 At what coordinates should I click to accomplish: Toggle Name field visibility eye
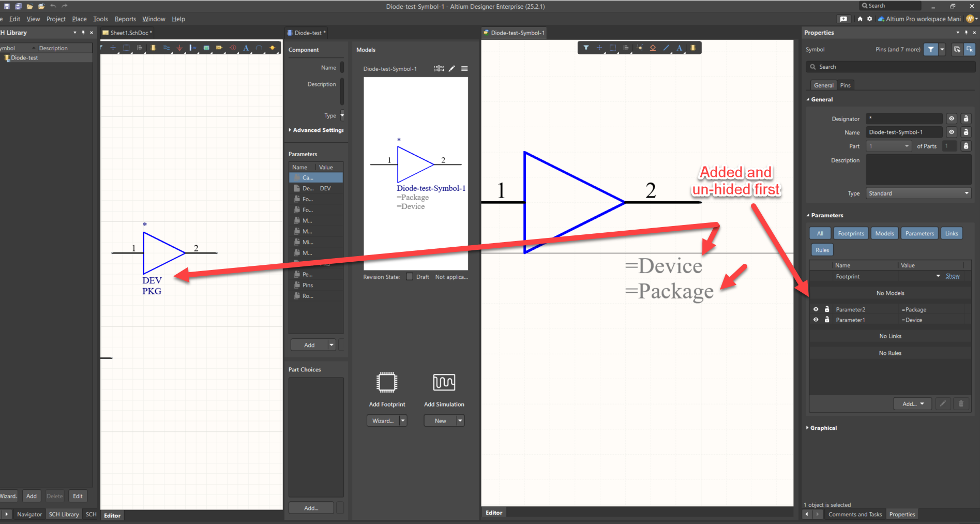(952, 132)
